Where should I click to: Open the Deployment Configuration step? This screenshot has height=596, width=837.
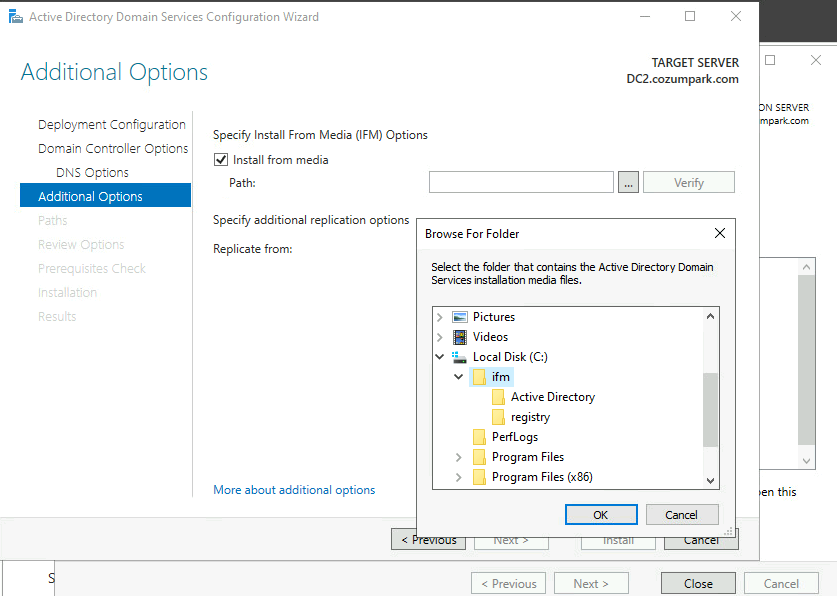112,124
